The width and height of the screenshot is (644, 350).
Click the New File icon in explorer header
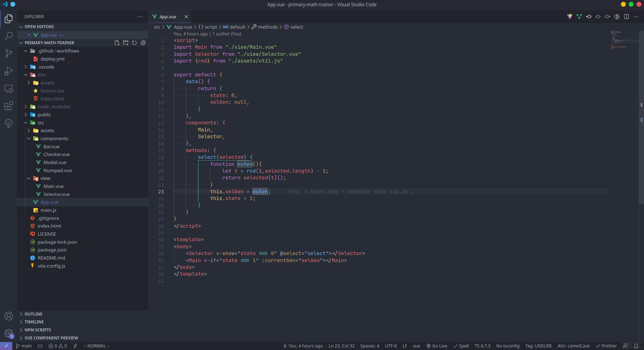tap(117, 43)
